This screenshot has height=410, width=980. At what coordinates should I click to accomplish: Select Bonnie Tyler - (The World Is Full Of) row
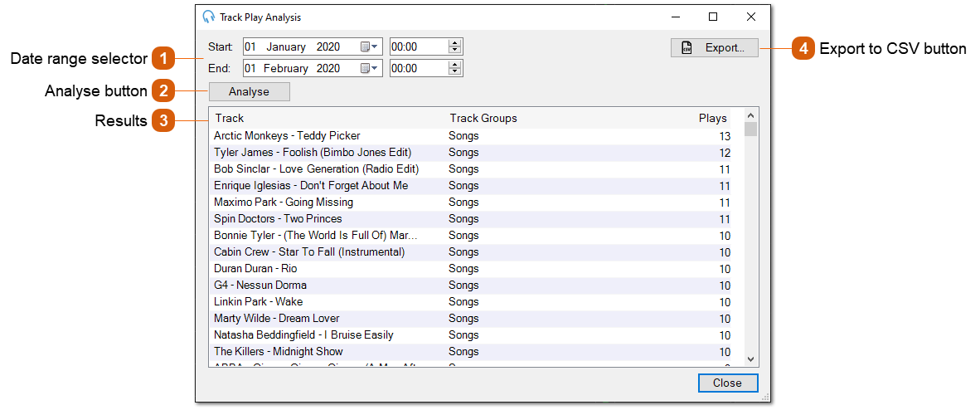pos(470,236)
